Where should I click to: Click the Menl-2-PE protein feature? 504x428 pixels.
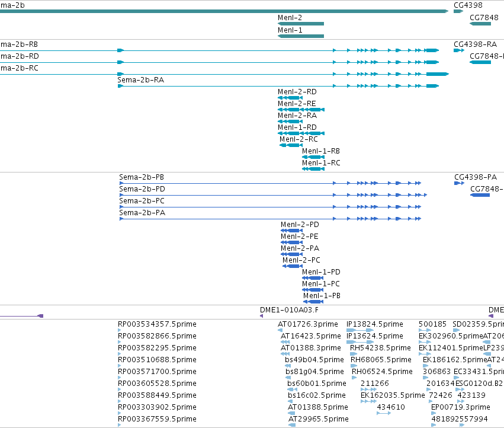[x=291, y=242]
